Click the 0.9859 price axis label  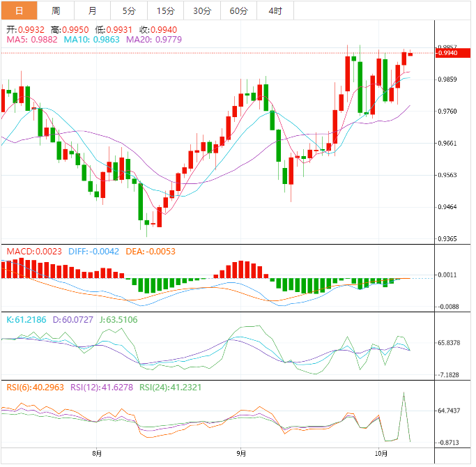pos(447,79)
